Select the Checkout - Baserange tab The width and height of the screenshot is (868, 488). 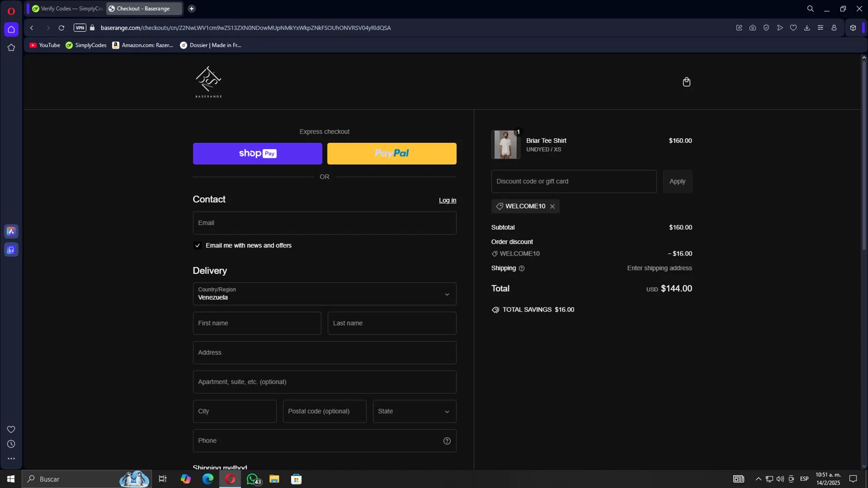pos(144,9)
